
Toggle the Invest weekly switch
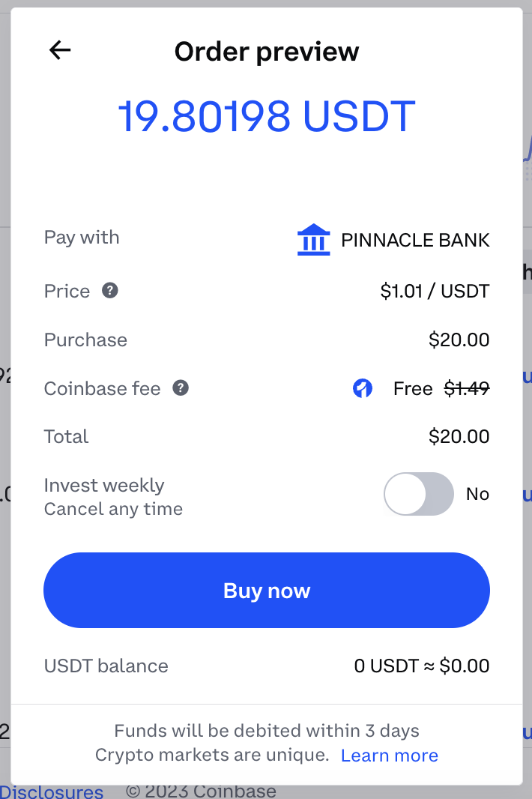[419, 494]
